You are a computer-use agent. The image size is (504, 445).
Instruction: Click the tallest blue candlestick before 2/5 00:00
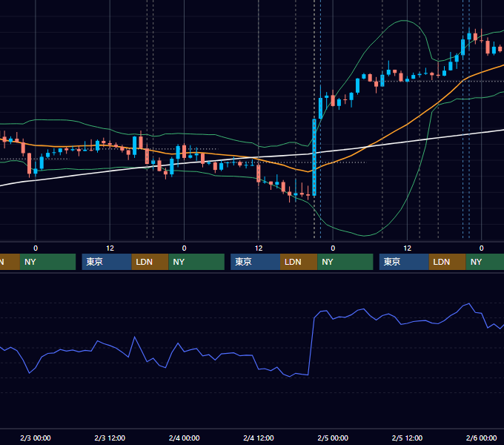[314, 157]
